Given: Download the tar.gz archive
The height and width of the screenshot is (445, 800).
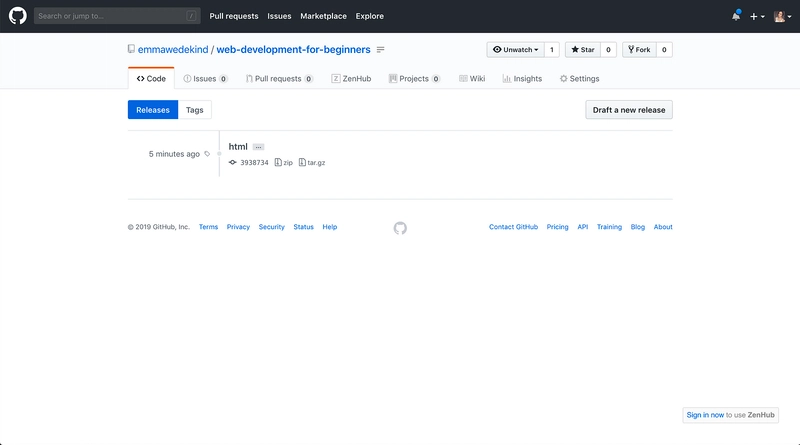Looking at the screenshot, I should (x=312, y=162).
